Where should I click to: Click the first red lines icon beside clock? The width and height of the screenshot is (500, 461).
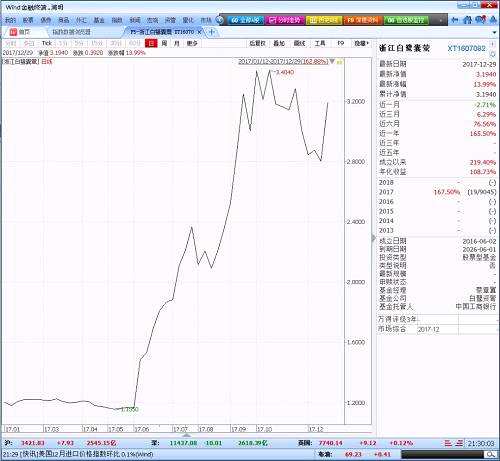coord(449,443)
